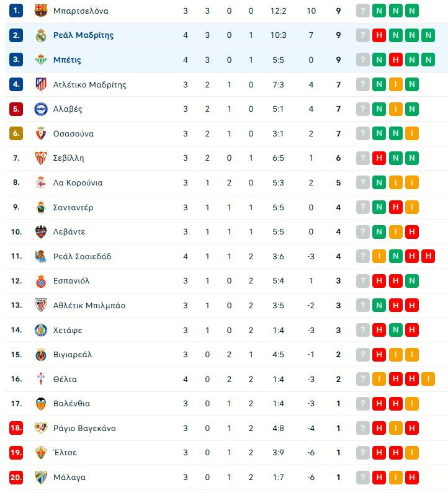The width and height of the screenshot is (448, 490).
Task: Click the Αθλέτικ Μπιλμπάο club crest
Action: pos(40,305)
